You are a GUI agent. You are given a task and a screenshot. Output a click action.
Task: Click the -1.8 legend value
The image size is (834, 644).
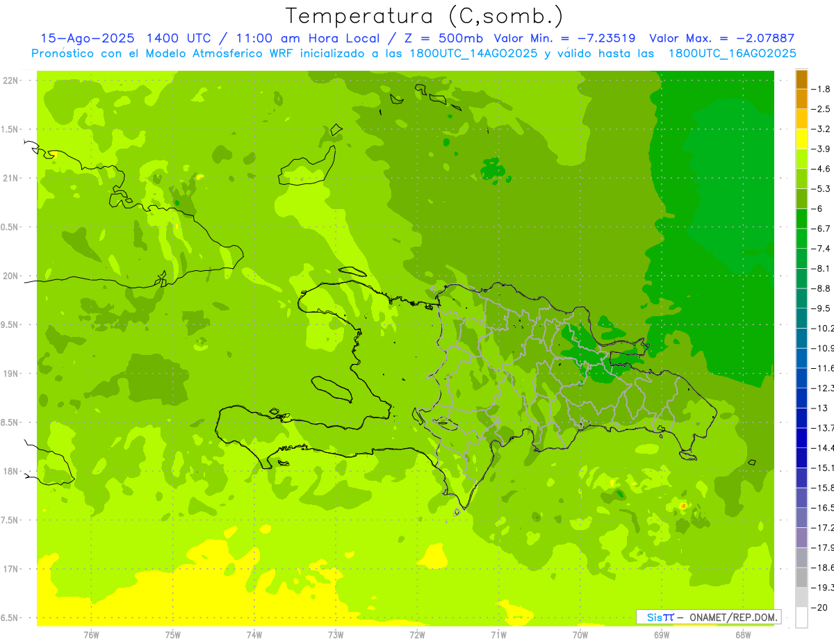tap(821, 89)
